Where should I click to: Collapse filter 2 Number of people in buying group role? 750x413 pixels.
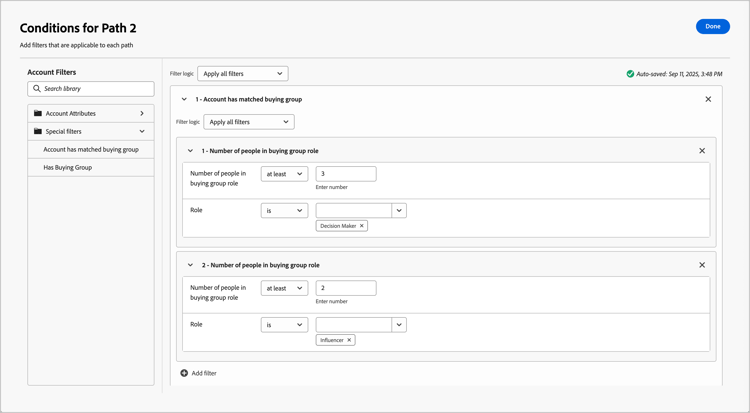[190, 265]
